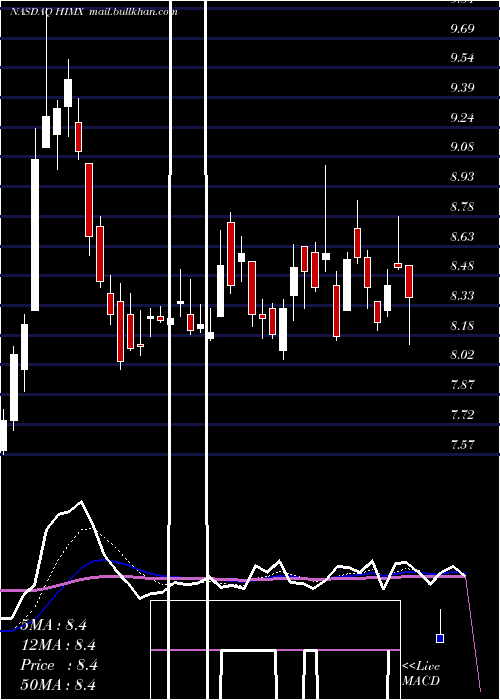Click the 9.08 price axis label
This screenshot has height=700, width=500.
pyautogui.click(x=462, y=147)
